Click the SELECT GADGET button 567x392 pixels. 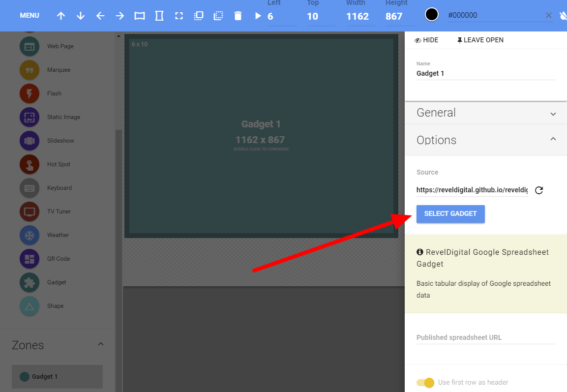450,214
